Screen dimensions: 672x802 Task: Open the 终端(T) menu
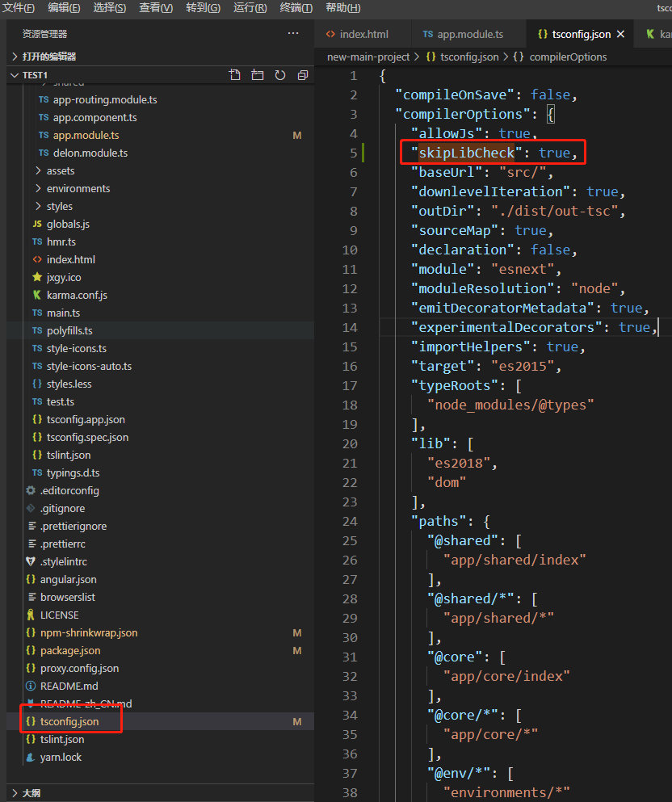pos(296,7)
